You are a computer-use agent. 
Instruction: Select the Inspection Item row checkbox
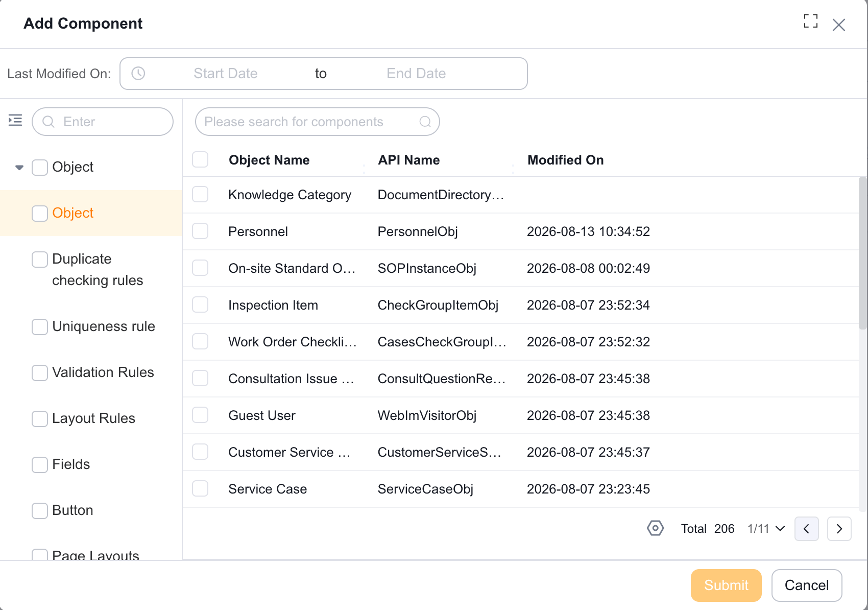click(x=200, y=304)
